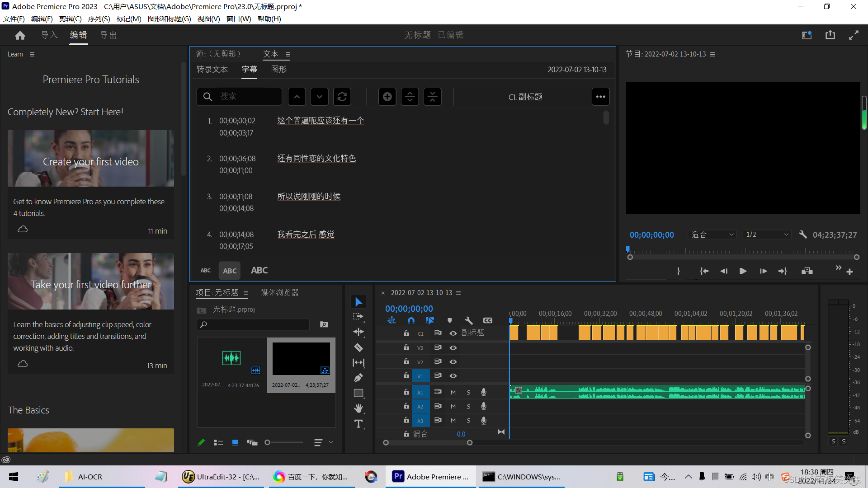Open 序列(S) menu
This screenshot has height=488, width=868.
click(99, 19)
